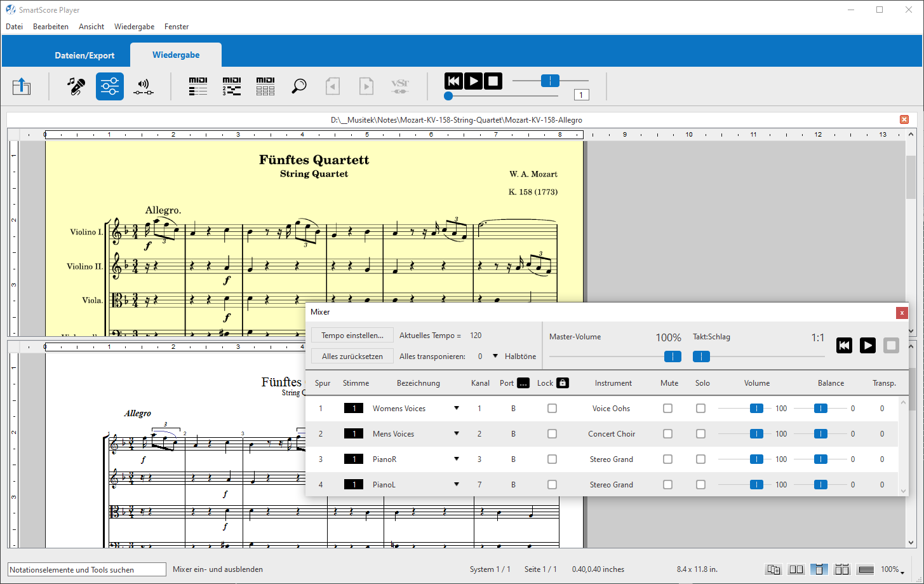The image size is (924, 584).
Task: Open the 100% zoom dropdown in status bar
Action: tap(892, 569)
